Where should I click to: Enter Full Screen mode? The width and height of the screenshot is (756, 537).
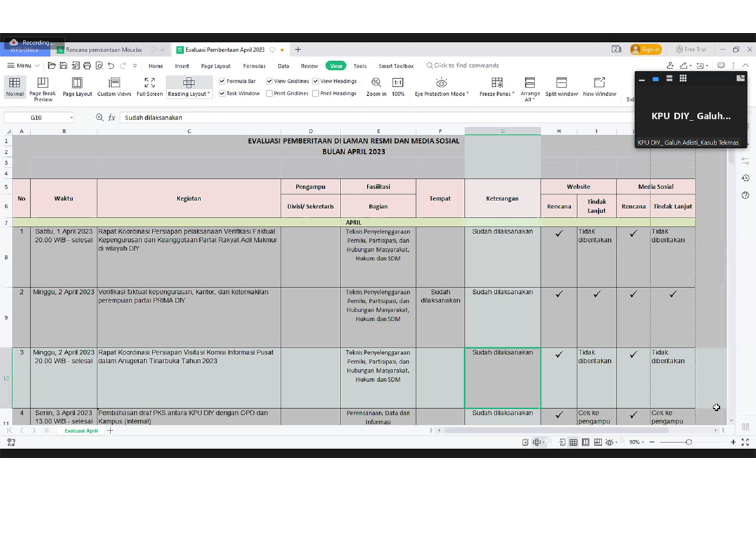coord(150,87)
